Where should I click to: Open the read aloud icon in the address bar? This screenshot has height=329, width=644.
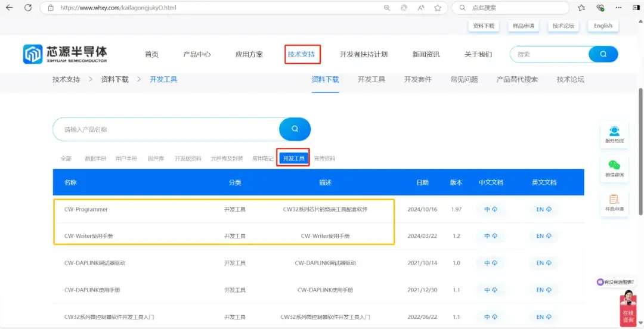[421, 7]
